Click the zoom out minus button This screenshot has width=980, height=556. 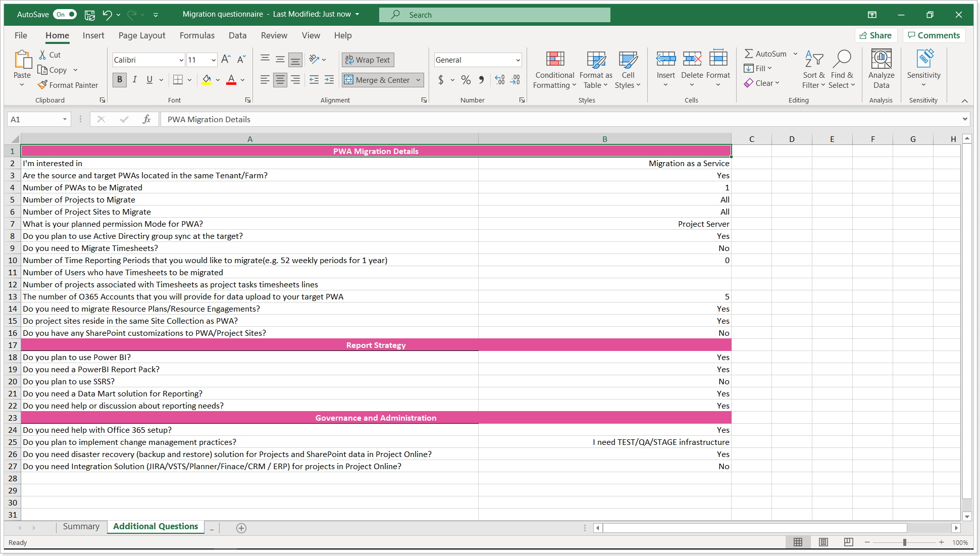click(x=867, y=542)
